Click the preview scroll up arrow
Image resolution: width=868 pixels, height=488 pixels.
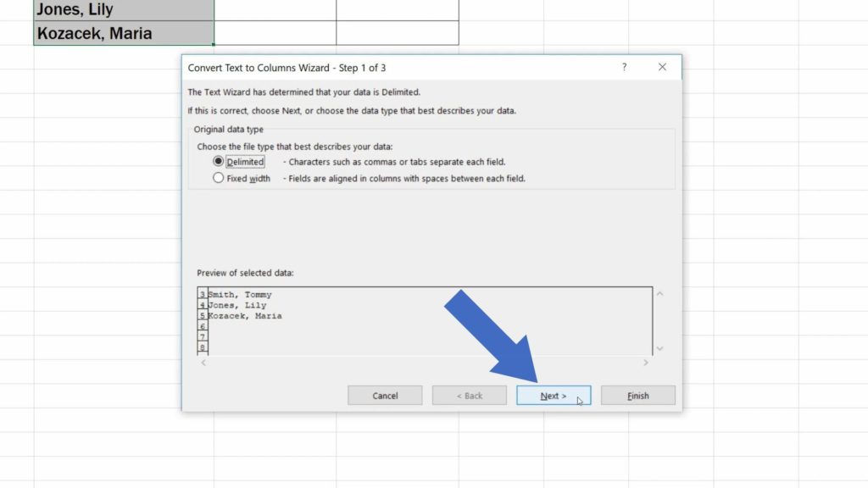coord(659,294)
